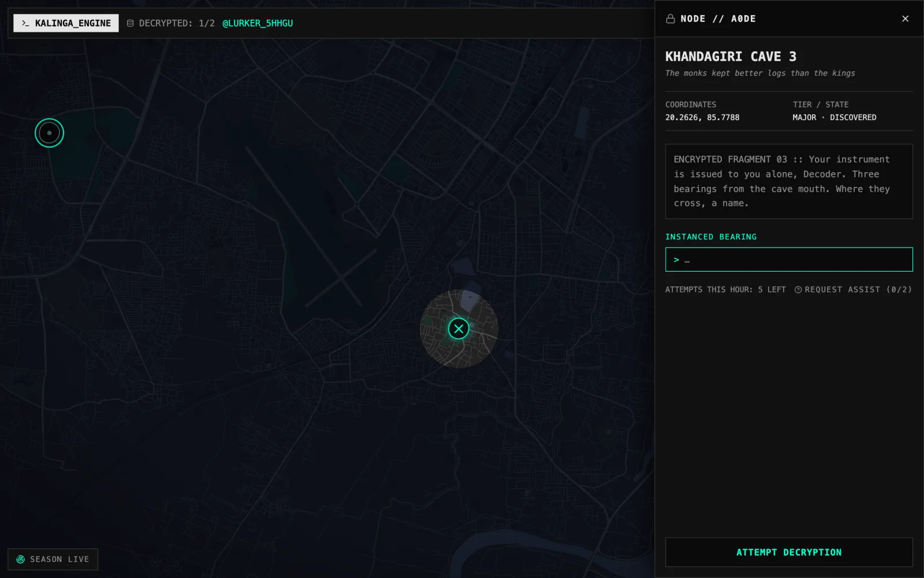Click the DECRYPTED: 1/2 counter

[177, 23]
